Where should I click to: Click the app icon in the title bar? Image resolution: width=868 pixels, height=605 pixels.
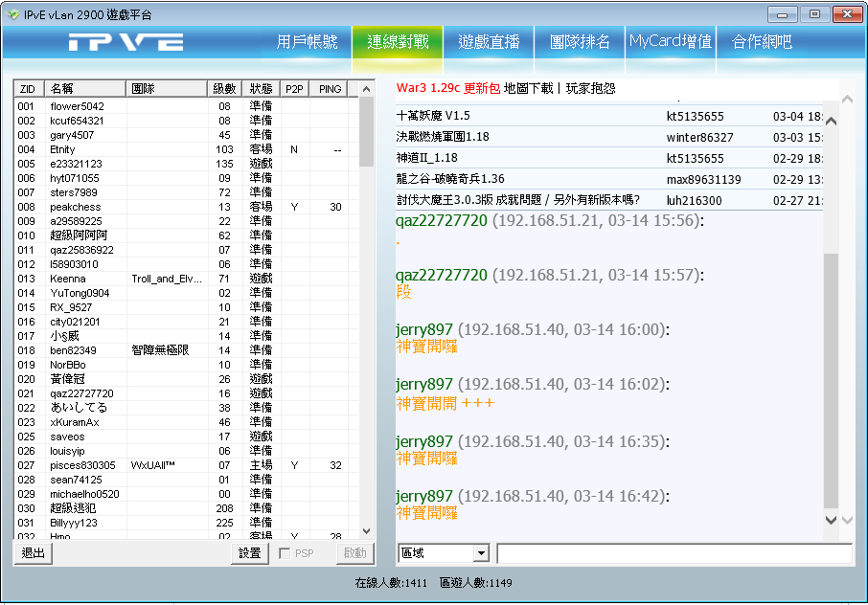[13, 14]
